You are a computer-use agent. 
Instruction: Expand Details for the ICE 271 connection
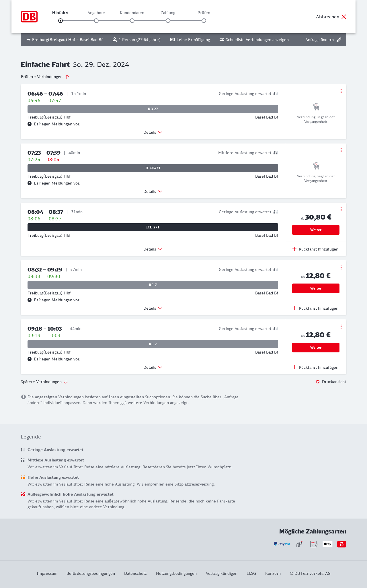[x=153, y=249]
